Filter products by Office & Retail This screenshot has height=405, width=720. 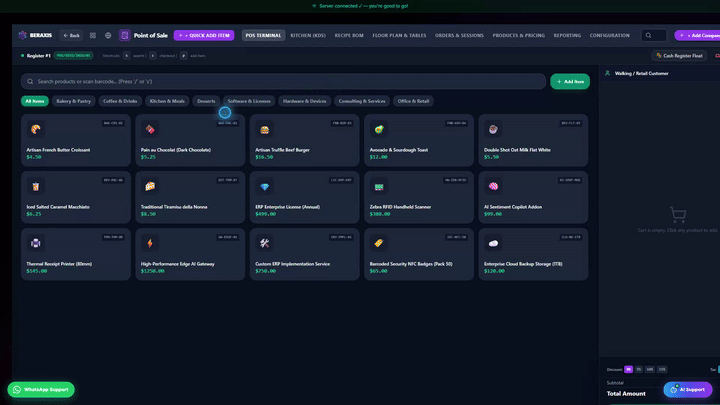413,101
